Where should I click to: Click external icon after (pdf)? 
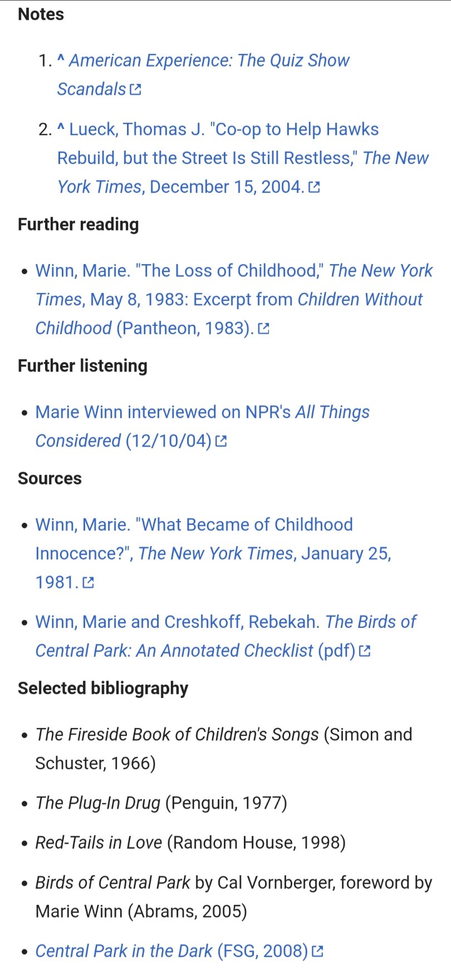365,651
